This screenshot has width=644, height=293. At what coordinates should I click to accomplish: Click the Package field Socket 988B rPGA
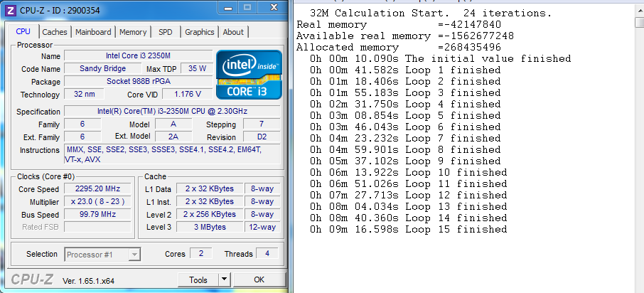point(138,81)
